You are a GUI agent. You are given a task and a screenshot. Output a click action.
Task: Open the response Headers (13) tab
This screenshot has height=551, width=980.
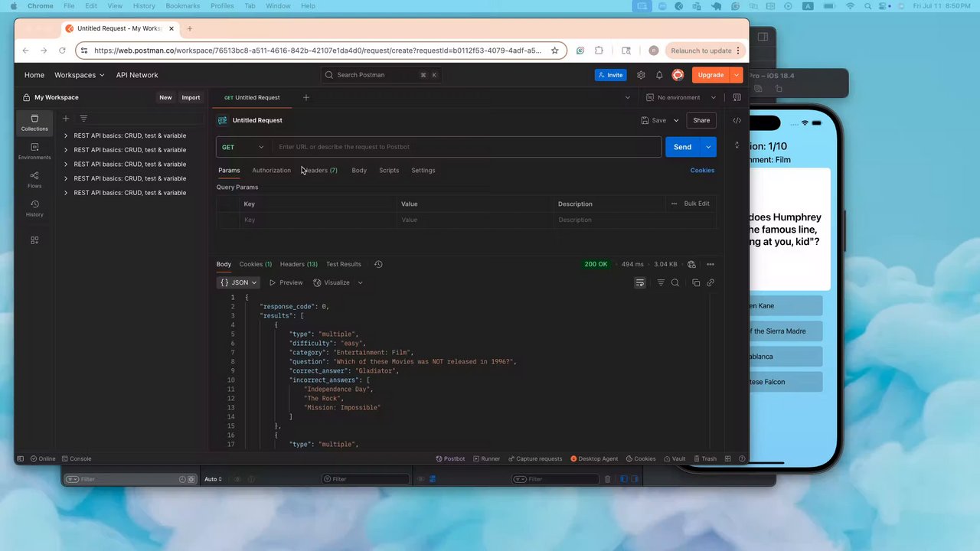pos(299,264)
